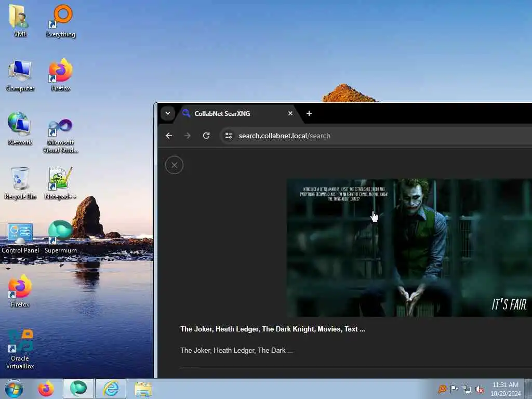Open Windows Explorer from the taskbar
This screenshot has height=399, width=532.
[143, 389]
